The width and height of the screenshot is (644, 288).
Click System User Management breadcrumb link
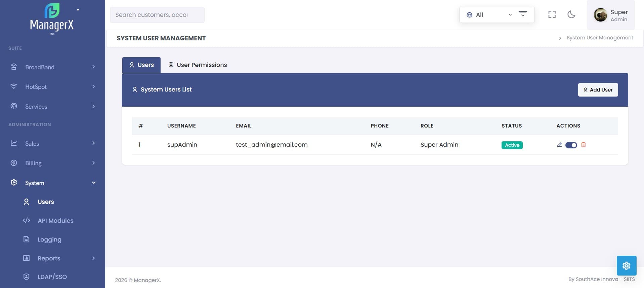click(x=600, y=38)
